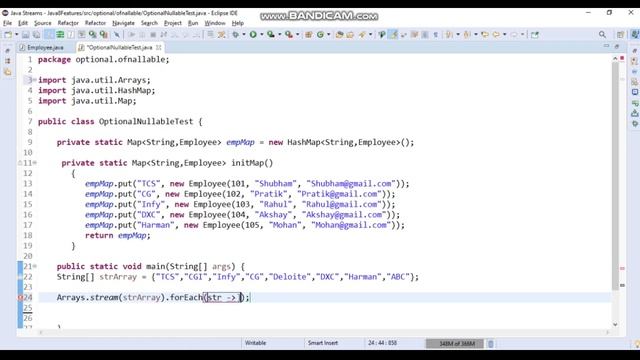
Task: Open the Help menu
Action: click(238, 23)
